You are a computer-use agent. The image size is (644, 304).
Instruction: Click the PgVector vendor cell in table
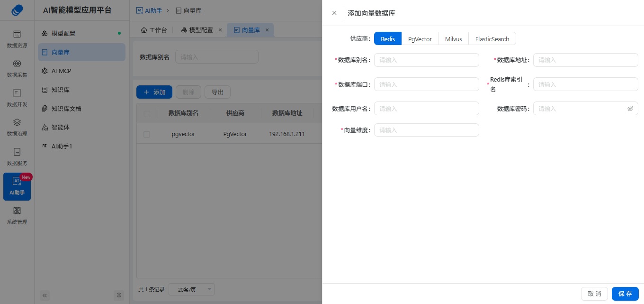[235, 134]
